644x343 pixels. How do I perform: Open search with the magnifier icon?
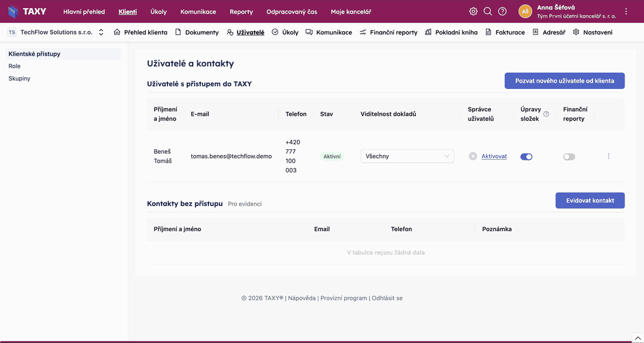pos(488,12)
